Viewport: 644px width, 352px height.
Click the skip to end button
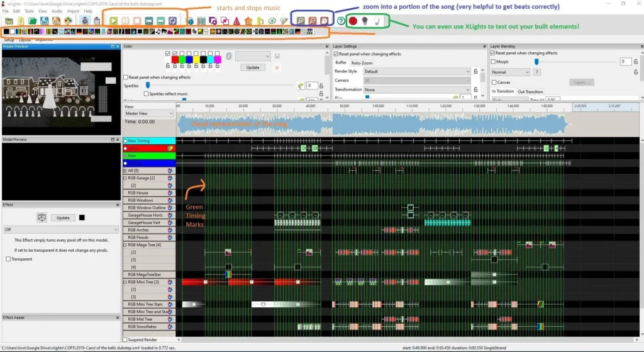pyautogui.click(x=160, y=21)
